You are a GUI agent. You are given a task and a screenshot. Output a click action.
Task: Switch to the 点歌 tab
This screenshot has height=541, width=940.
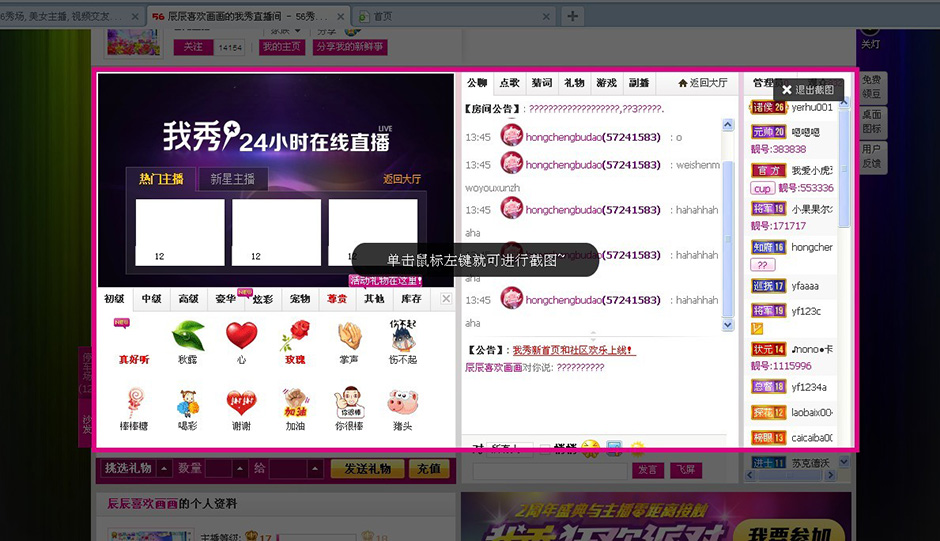[x=510, y=83]
